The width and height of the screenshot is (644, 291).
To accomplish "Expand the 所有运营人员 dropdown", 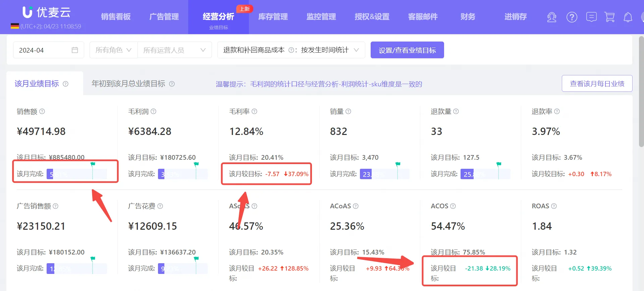I will (x=174, y=50).
